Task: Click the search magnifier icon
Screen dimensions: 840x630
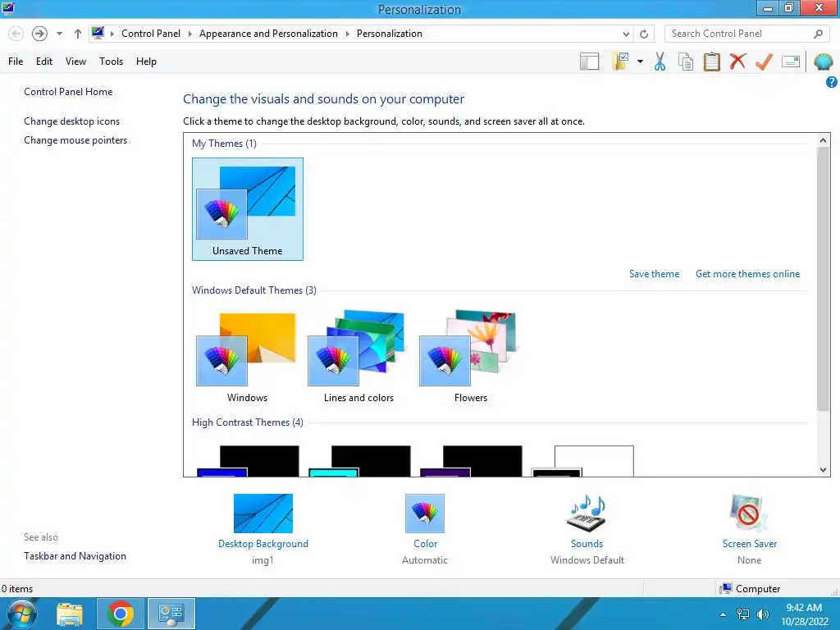Action: click(x=818, y=34)
